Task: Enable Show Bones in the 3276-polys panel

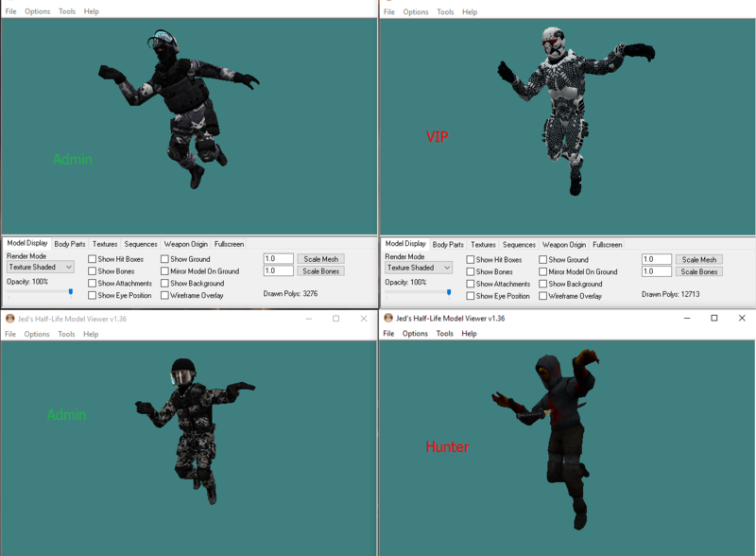Action: pyautogui.click(x=93, y=271)
